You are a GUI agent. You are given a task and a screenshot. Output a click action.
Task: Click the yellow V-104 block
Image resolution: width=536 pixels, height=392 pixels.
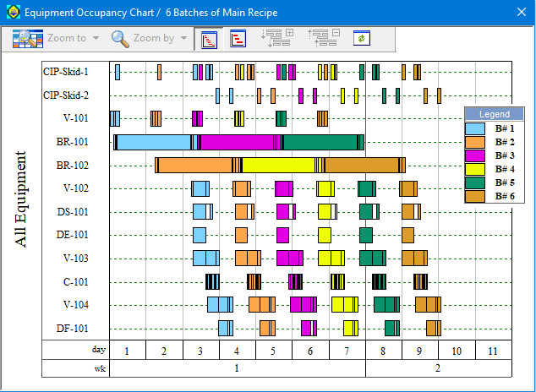click(x=345, y=305)
